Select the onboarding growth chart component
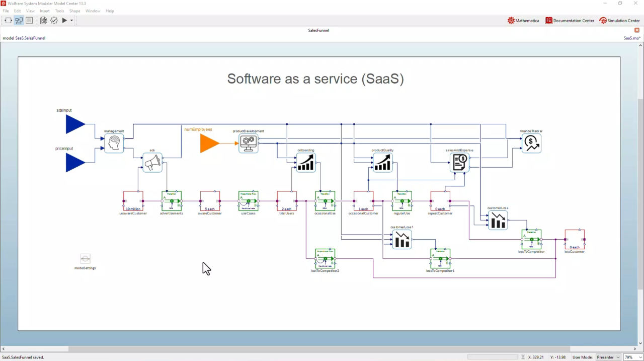644x361 pixels. [306, 163]
